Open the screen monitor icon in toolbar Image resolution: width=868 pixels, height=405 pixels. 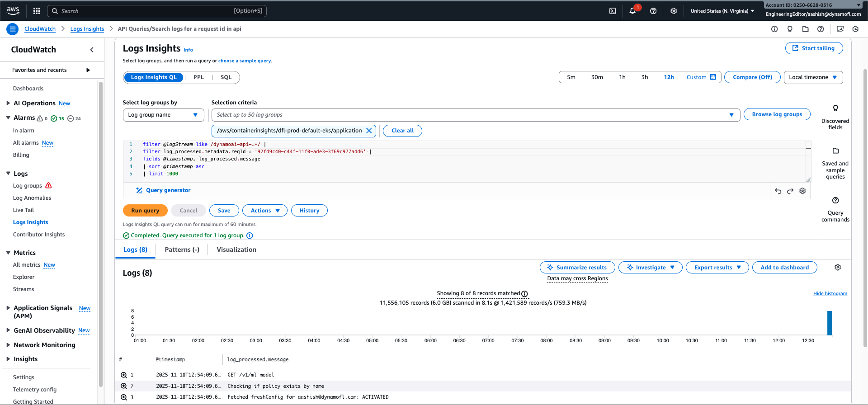coord(840,29)
